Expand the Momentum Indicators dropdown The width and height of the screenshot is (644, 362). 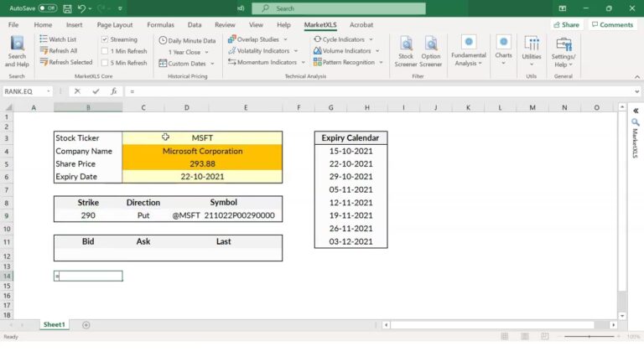(x=303, y=62)
